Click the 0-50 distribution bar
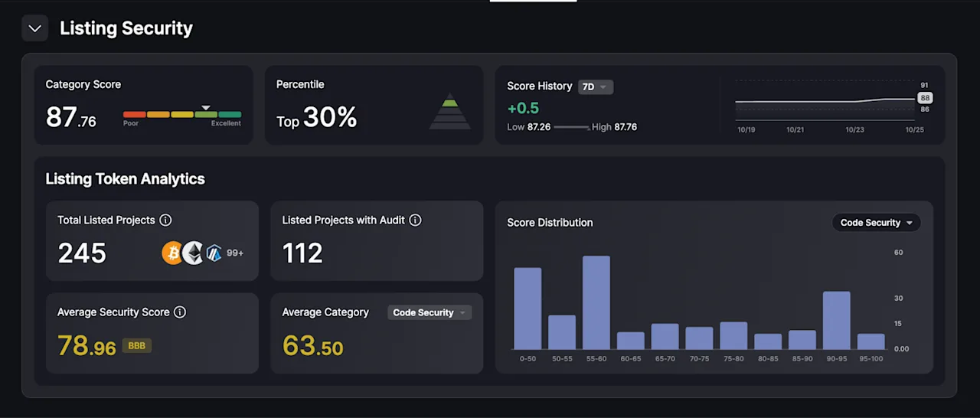This screenshot has height=418, width=980. (528, 309)
